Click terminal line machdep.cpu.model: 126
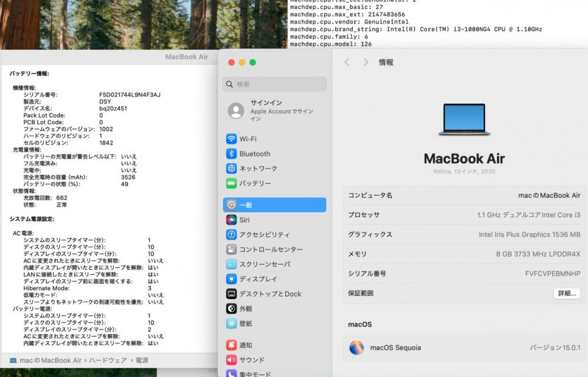 pyautogui.click(x=330, y=44)
